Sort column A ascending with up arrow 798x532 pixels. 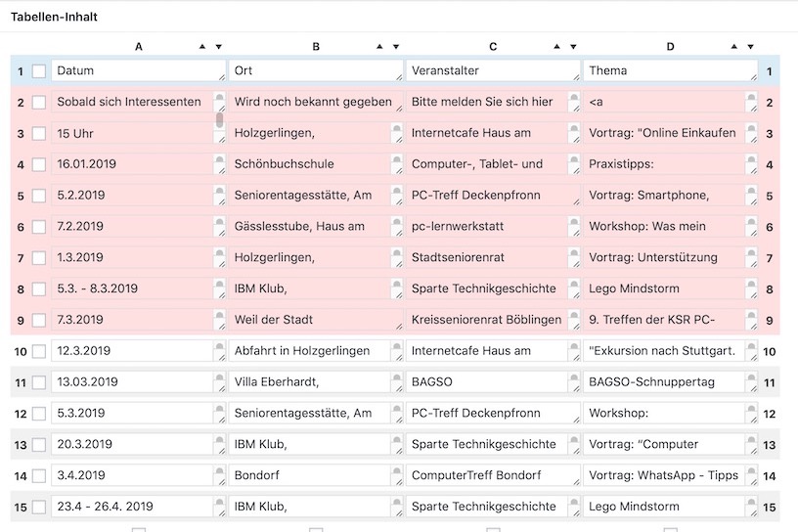[201, 47]
